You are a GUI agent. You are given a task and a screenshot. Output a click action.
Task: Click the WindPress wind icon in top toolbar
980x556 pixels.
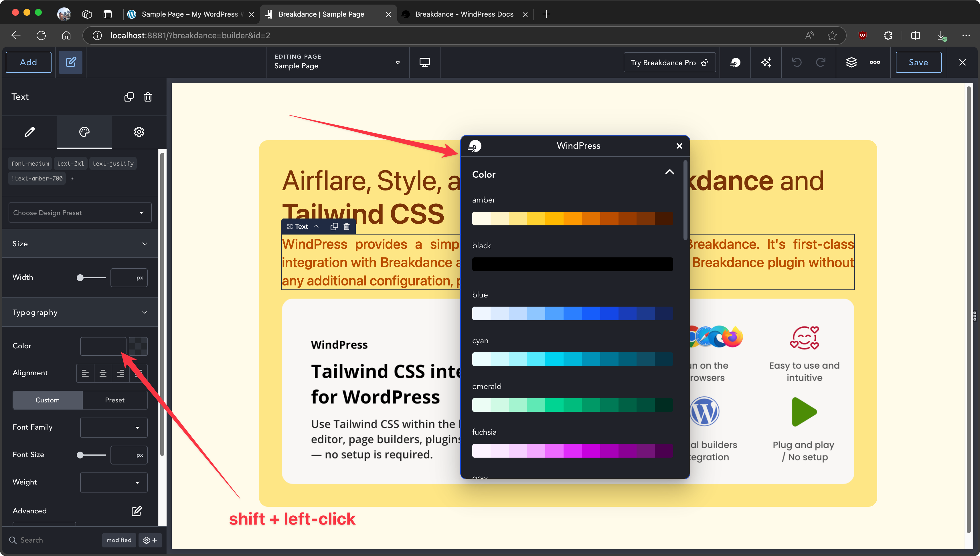735,63
